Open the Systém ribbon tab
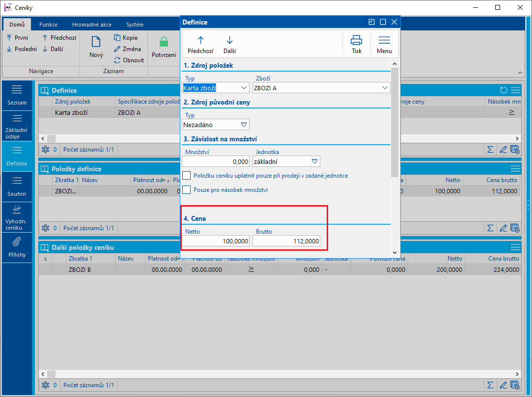 tap(135, 25)
